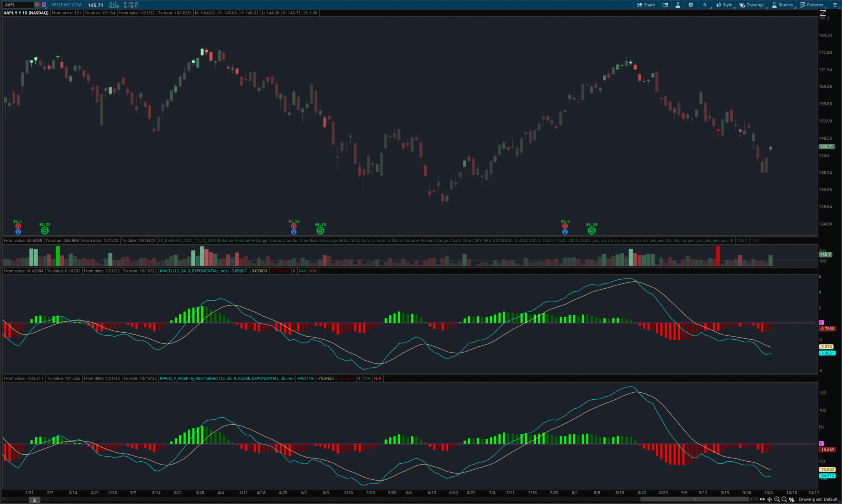This screenshot has height=504, width=842.
Task: Click the hamburger list icon at far top right
Action: [835, 5]
